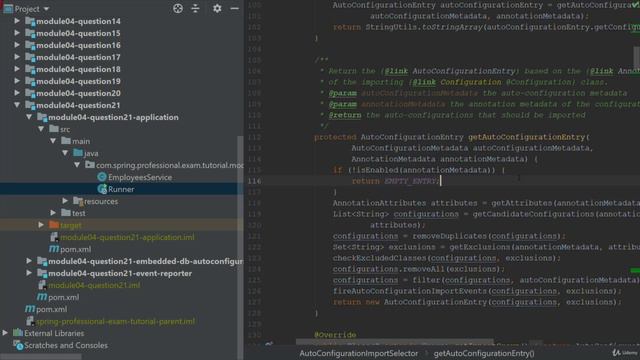Select module04-question19 in the tree
Image resolution: width=640 pixels, height=360 pixels.
[78, 81]
